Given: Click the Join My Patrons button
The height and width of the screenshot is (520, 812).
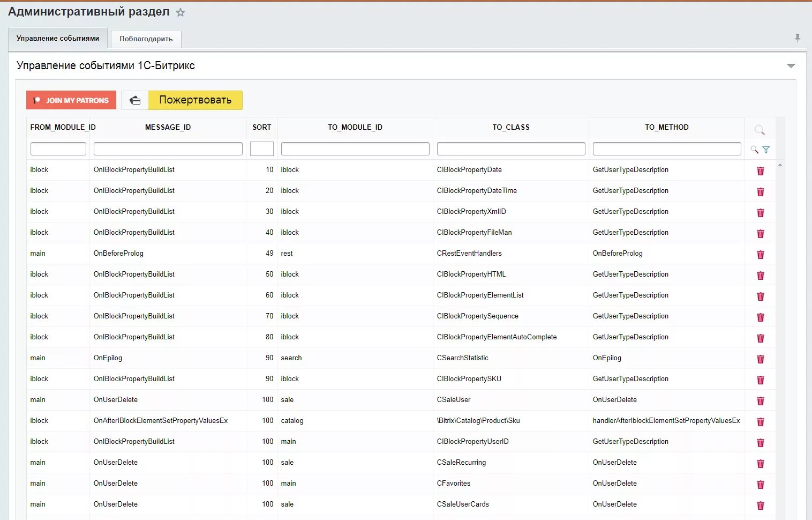Looking at the screenshot, I should point(71,100).
